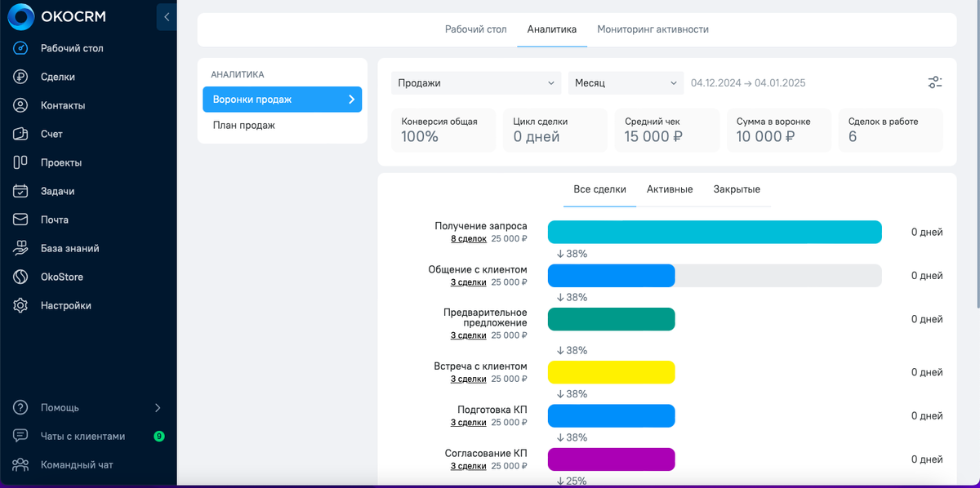The width and height of the screenshot is (980, 488).
Task: Click the Проекты board icon
Action: (x=21, y=162)
